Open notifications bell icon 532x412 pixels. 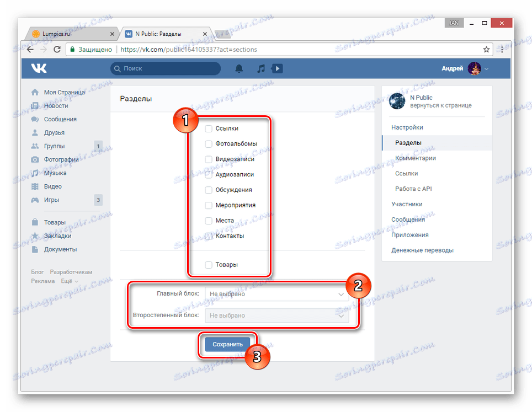[239, 68]
